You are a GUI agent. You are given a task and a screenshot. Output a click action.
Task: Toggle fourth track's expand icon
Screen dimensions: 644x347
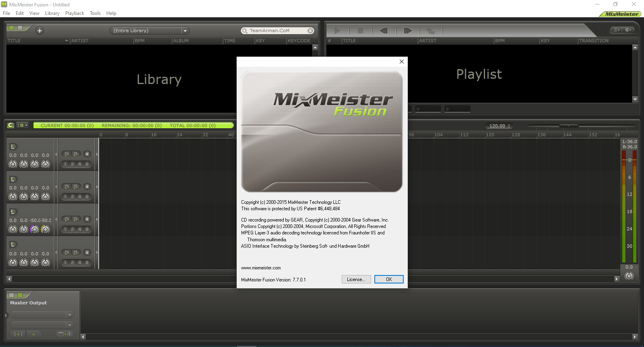tap(12, 244)
